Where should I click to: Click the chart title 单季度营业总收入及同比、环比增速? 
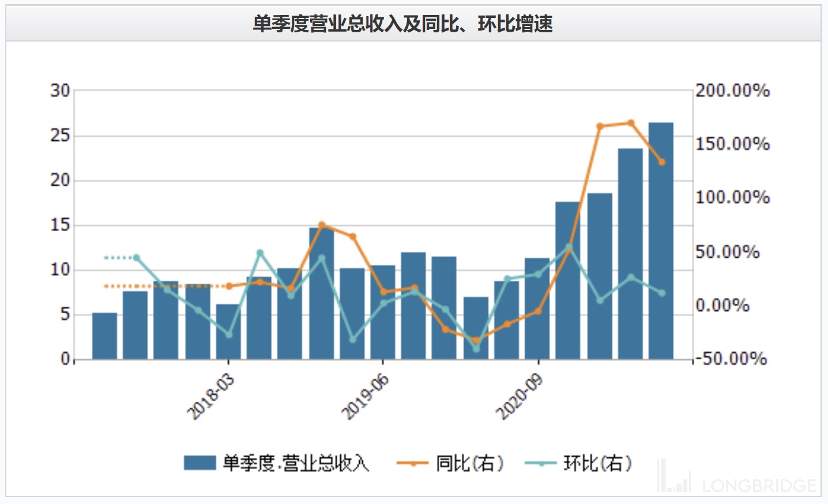point(402,24)
